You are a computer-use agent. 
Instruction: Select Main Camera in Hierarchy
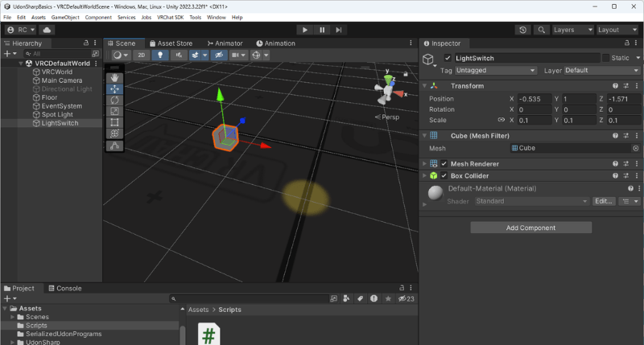click(62, 80)
